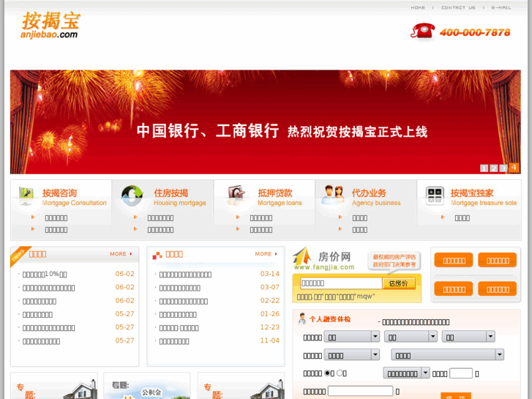532x399 pixels.
Task: Click the Mortgage treasure sole calculator icon
Action: click(435, 196)
